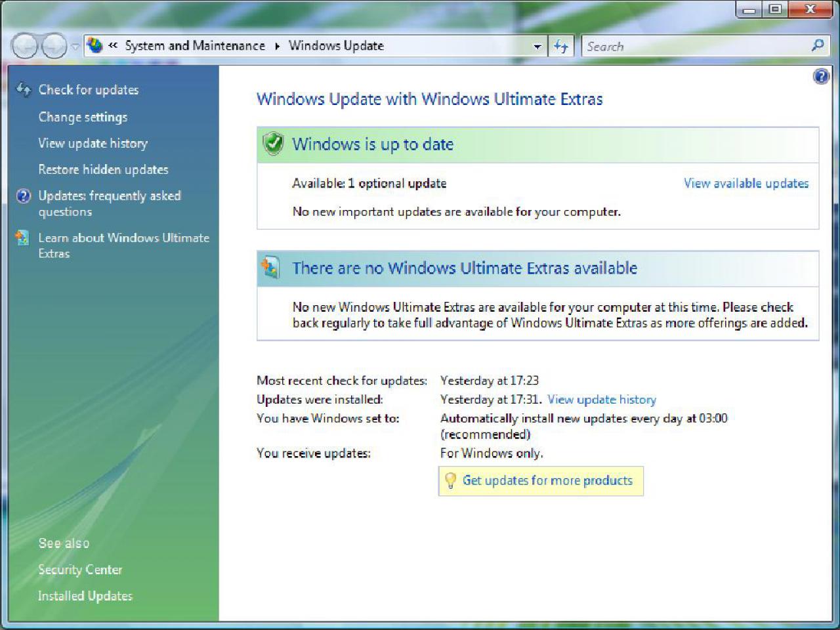Open Check for updates link

coord(89,90)
